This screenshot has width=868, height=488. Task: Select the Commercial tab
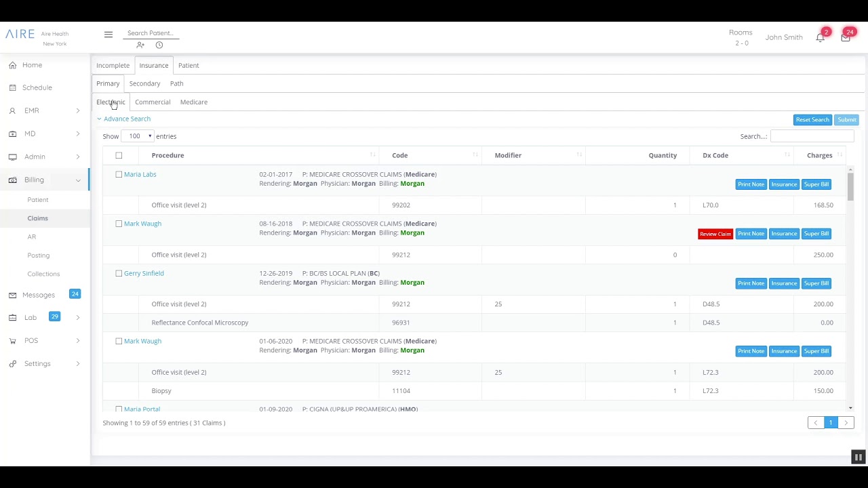point(153,102)
